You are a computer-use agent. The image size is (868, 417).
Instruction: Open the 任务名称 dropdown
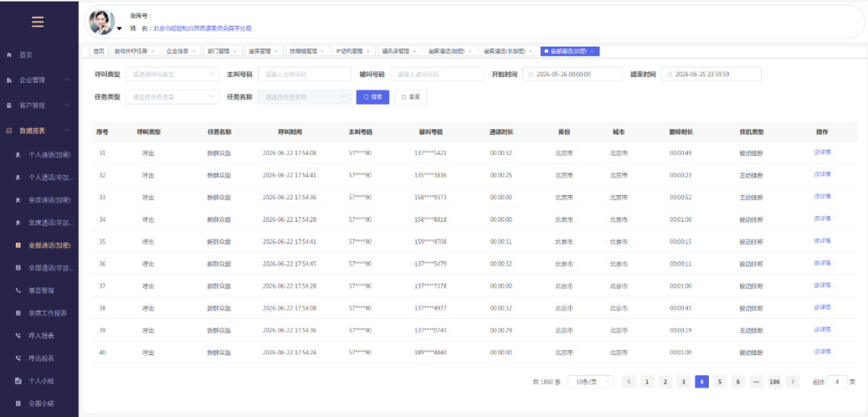pyautogui.click(x=305, y=96)
